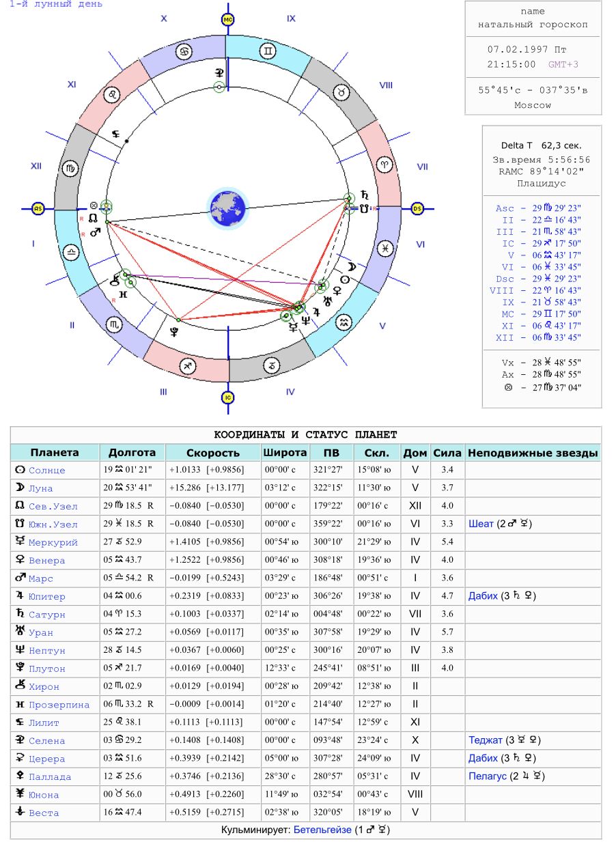
Task: Open the Теджат star link in Селена row
Action: click(485, 740)
